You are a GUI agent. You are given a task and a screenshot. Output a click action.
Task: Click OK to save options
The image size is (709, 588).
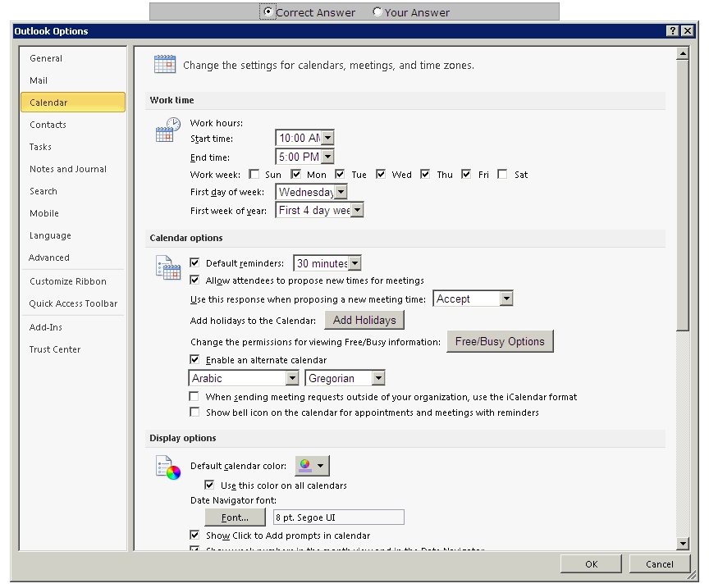(591, 564)
